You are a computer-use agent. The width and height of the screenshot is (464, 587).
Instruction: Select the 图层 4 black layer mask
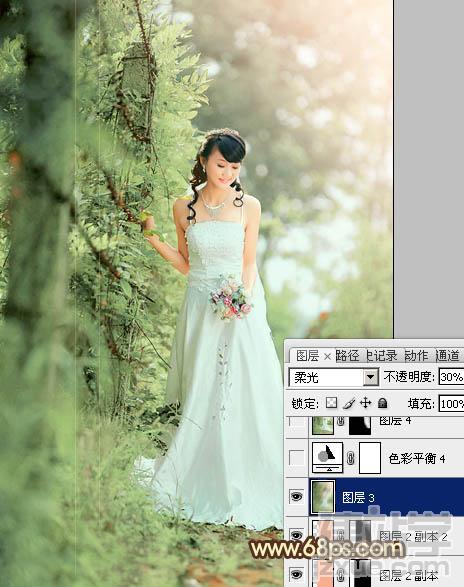pos(360,425)
